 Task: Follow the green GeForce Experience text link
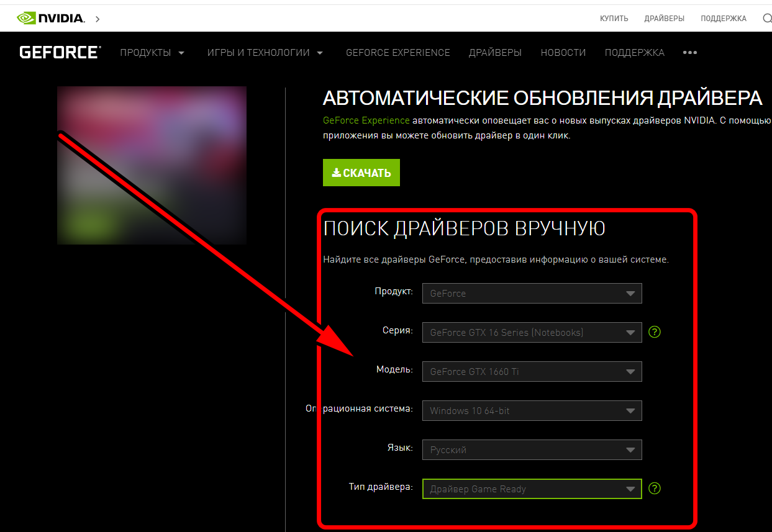click(x=366, y=120)
